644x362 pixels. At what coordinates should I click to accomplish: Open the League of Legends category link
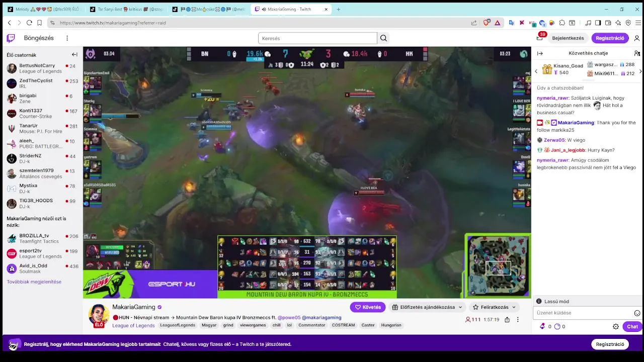133,325
